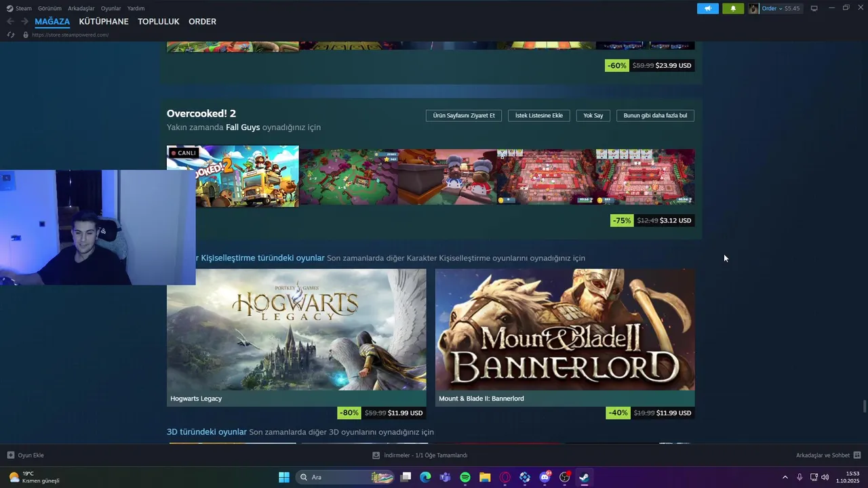
Task: Click the store URL address
Action: (70, 35)
